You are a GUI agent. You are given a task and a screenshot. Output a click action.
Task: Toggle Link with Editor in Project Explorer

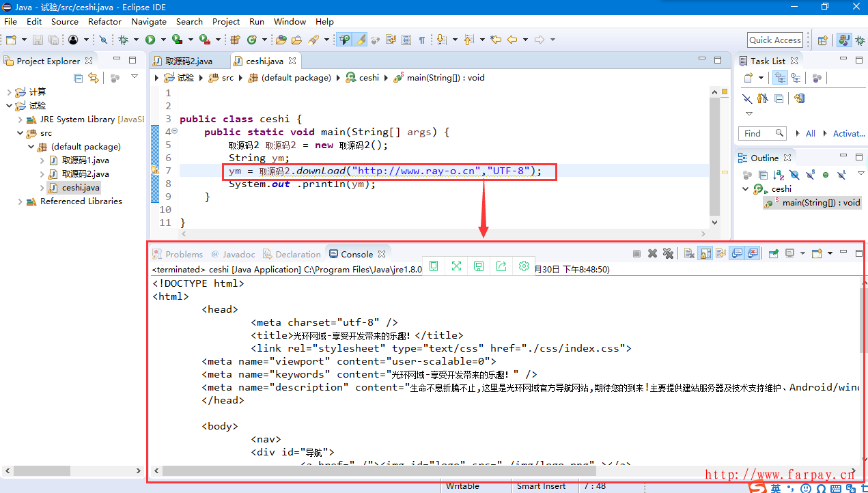click(x=94, y=78)
